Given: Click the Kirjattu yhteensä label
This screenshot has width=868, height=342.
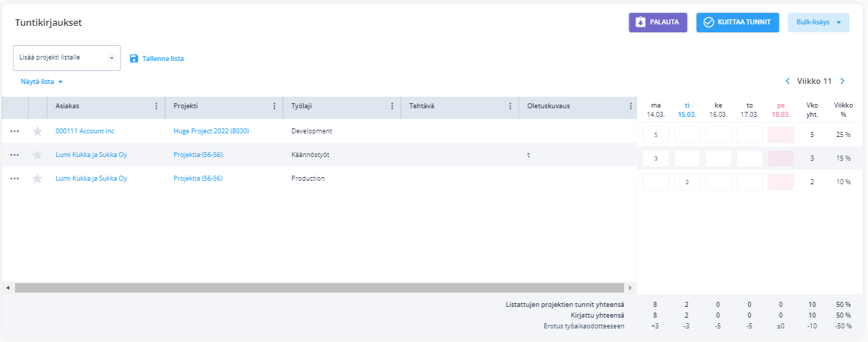Looking at the screenshot, I should 597,315.
